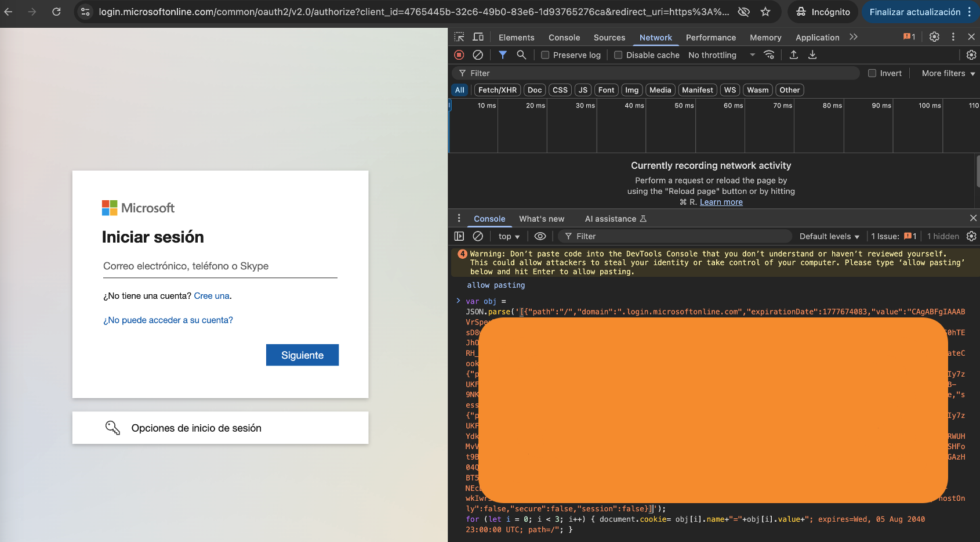
Task: Select the All request type filter
Action: pyautogui.click(x=459, y=90)
